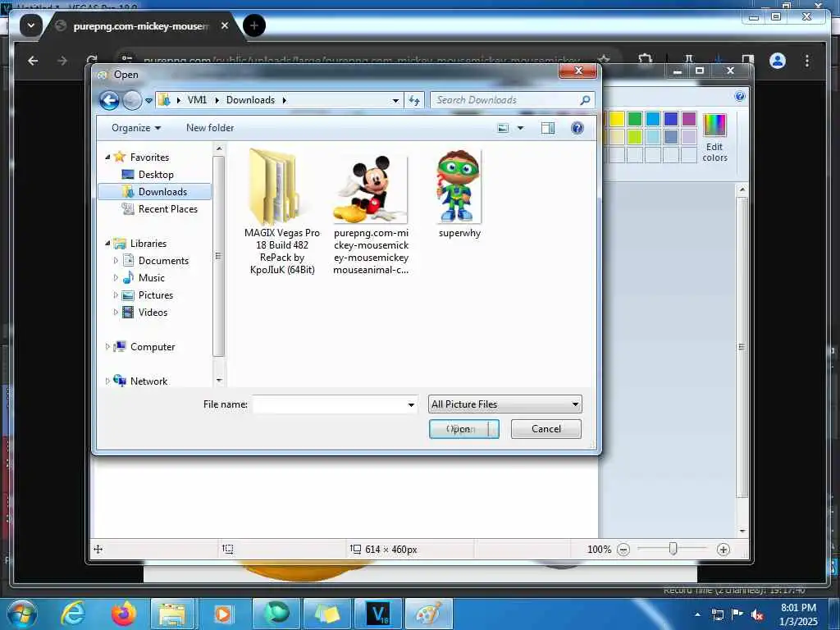Expand the Computer node

[107, 347]
